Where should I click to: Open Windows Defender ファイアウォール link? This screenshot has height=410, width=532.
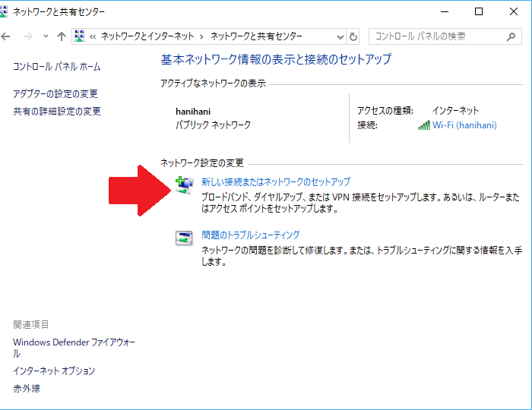tap(74, 348)
